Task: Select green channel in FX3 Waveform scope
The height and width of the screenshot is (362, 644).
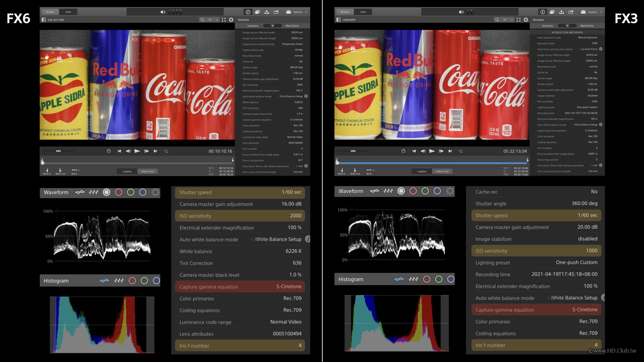Action: [x=425, y=191]
